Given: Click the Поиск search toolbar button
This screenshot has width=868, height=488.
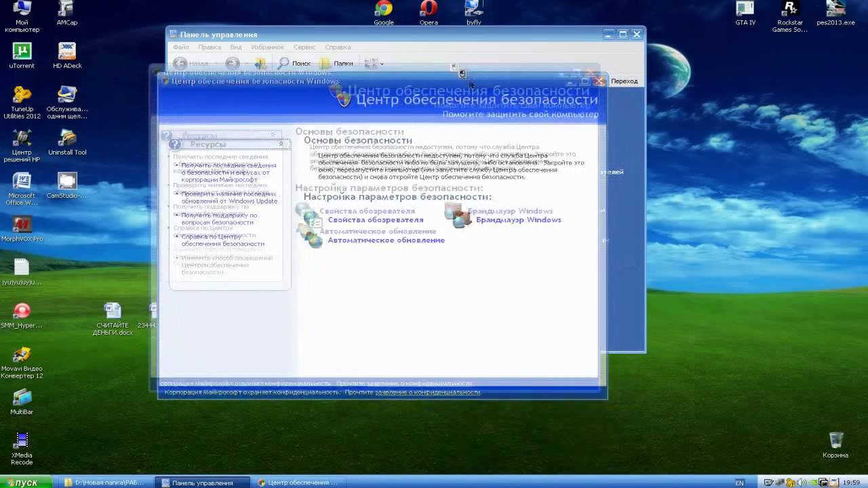Looking at the screenshot, I should coord(294,63).
